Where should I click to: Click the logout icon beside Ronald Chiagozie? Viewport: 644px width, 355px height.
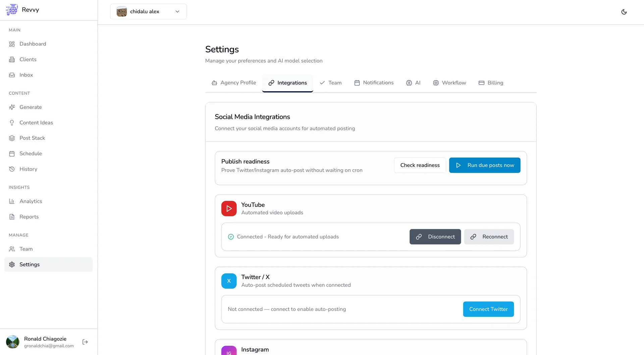[x=85, y=342]
